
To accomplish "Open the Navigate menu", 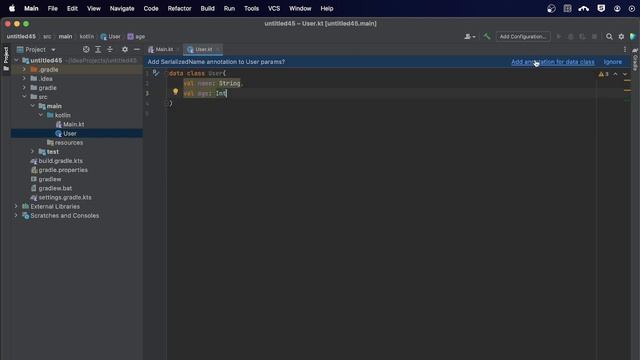I will (122, 8).
